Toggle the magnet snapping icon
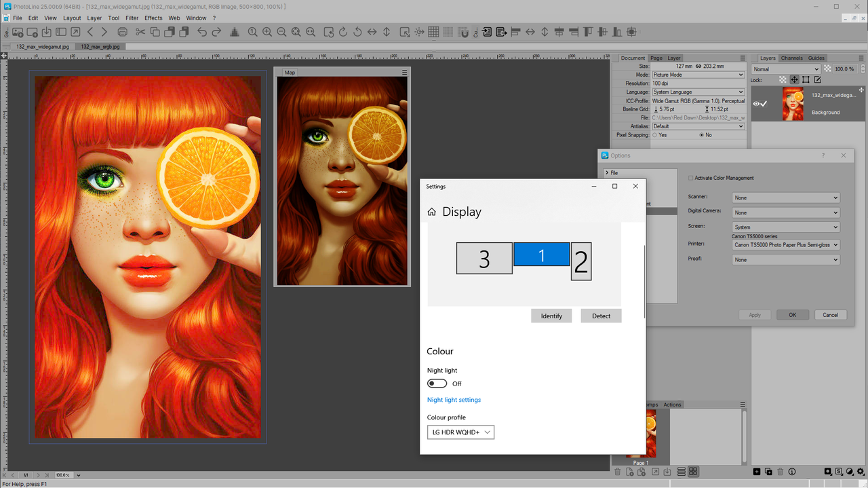 [463, 32]
